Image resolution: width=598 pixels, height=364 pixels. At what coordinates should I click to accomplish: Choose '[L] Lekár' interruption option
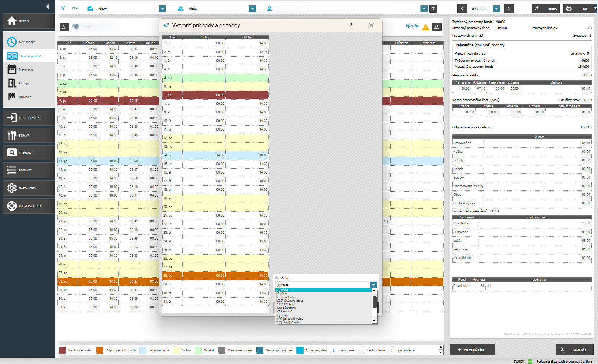click(282, 315)
